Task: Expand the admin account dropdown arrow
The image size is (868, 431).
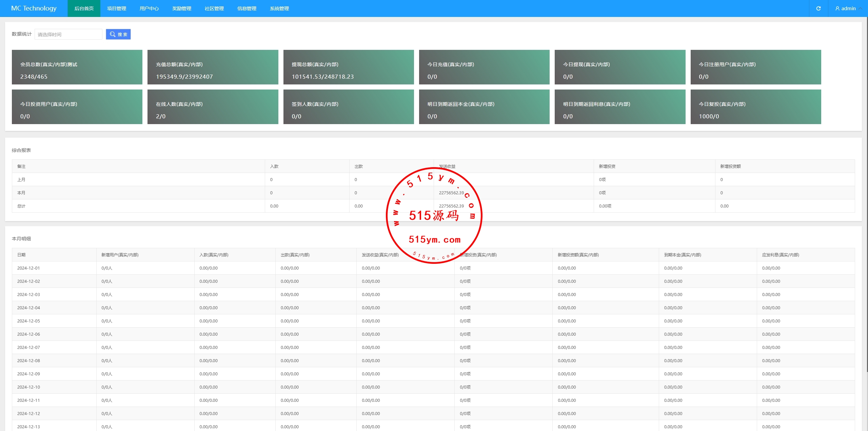Action: pyautogui.click(x=861, y=8)
